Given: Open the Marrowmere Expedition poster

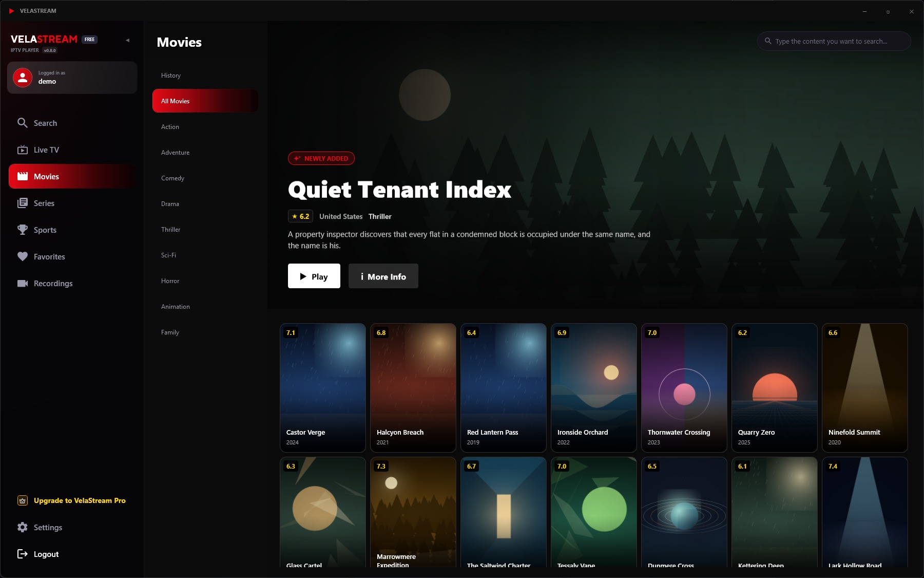Looking at the screenshot, I should click(413, 512).
